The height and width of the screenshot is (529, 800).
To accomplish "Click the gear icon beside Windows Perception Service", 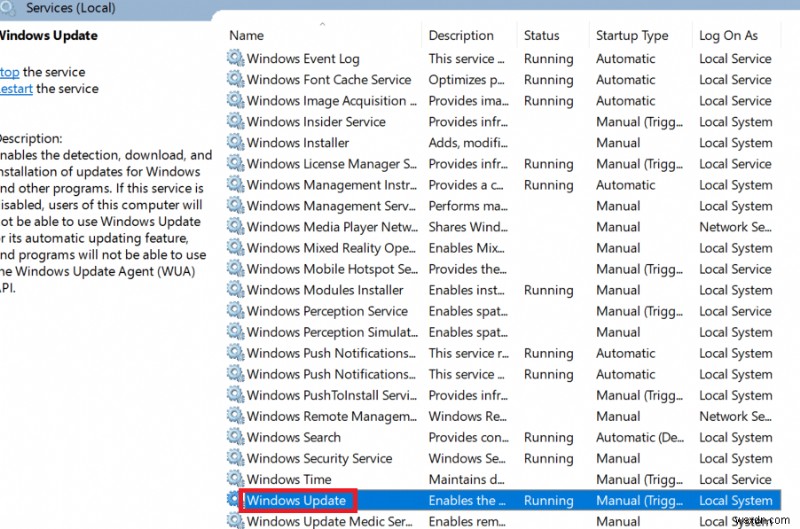I will coord(235,310).
